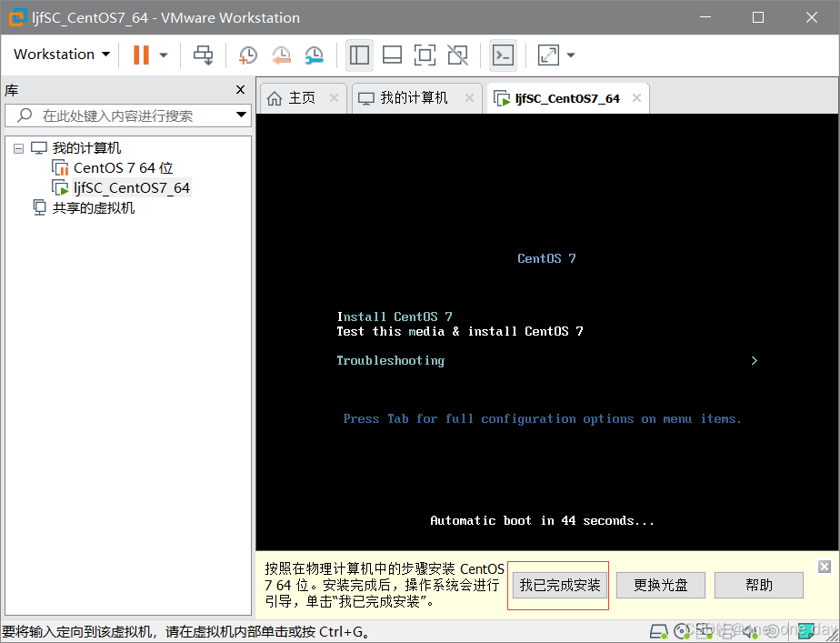The image size is (840, 643).
Task: Click the Send Ctrl+Alt+Del toolbar icon
Action: click(203, 55)
